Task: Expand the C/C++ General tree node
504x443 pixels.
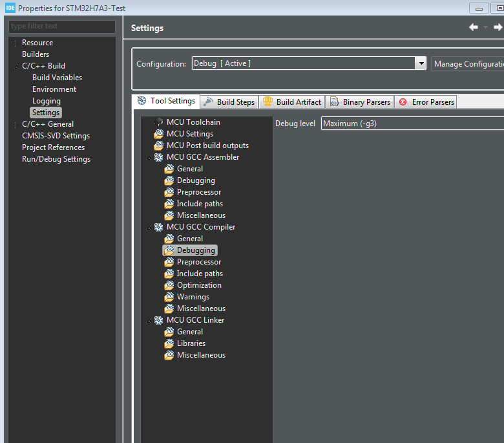Action: pyautogui.click(x=16, y=125)
